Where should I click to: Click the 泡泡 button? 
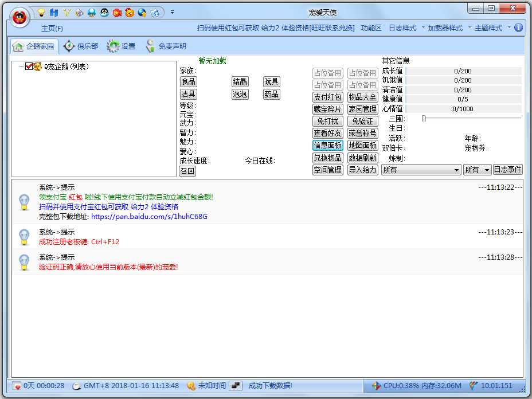pos(240,94)
